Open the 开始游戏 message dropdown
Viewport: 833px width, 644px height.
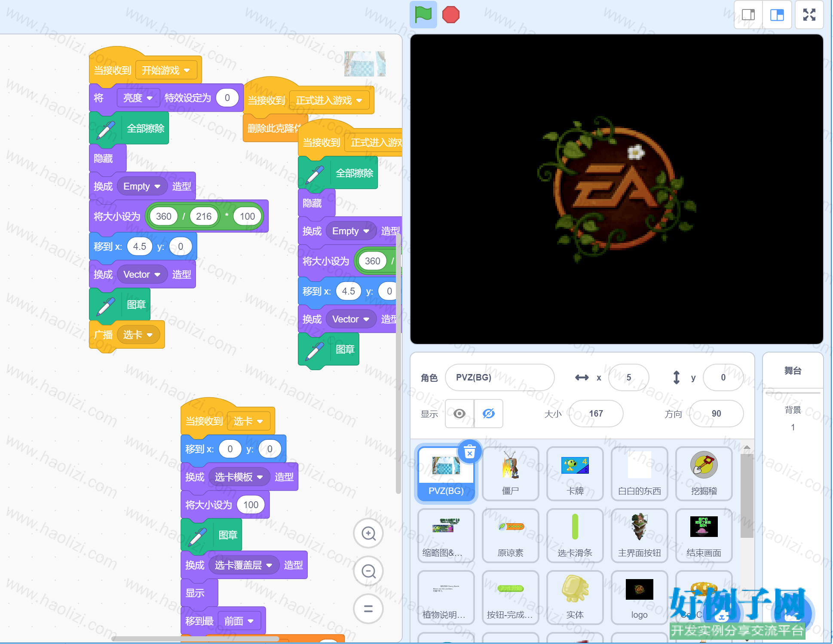pyautogui.click(x=166, y=70)
